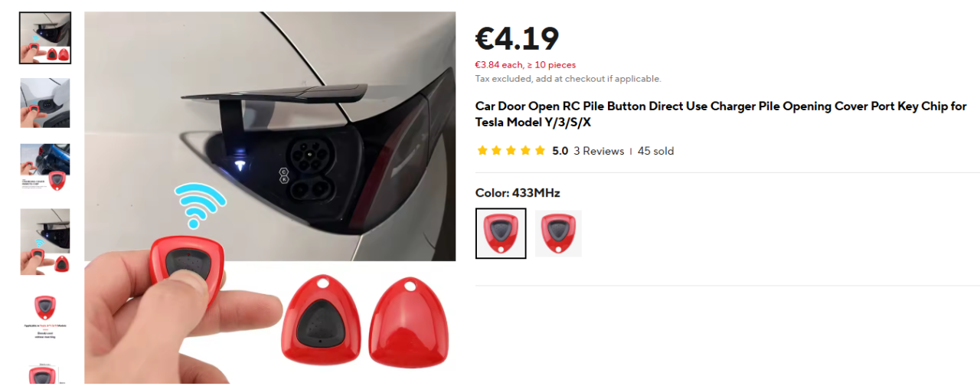Viewport: 980px width, 386px height.
Task: Click the product title about Tesla Model Y/3/S/X
Action: tap(721, 114)
